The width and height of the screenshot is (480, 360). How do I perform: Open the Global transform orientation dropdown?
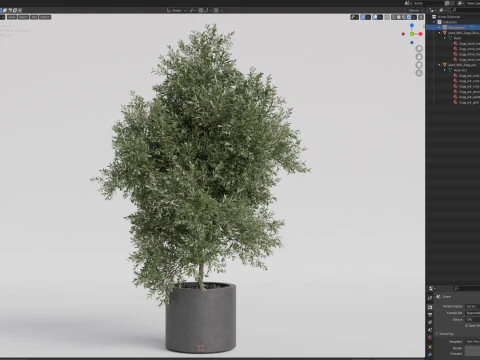point(176,10)
